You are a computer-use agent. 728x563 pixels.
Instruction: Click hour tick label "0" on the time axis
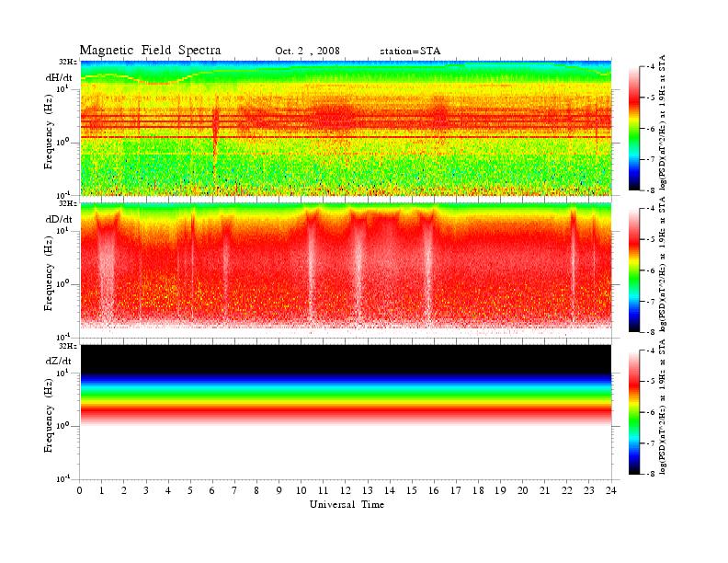(x=80, y=491)
